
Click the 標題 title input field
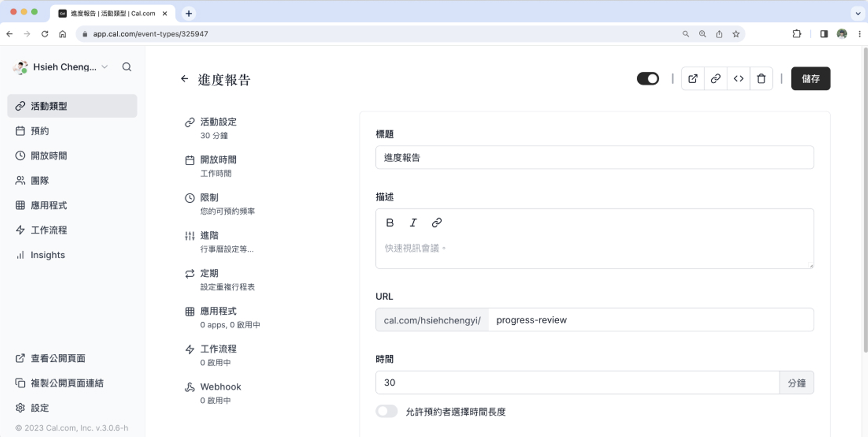tap(595, 158)
